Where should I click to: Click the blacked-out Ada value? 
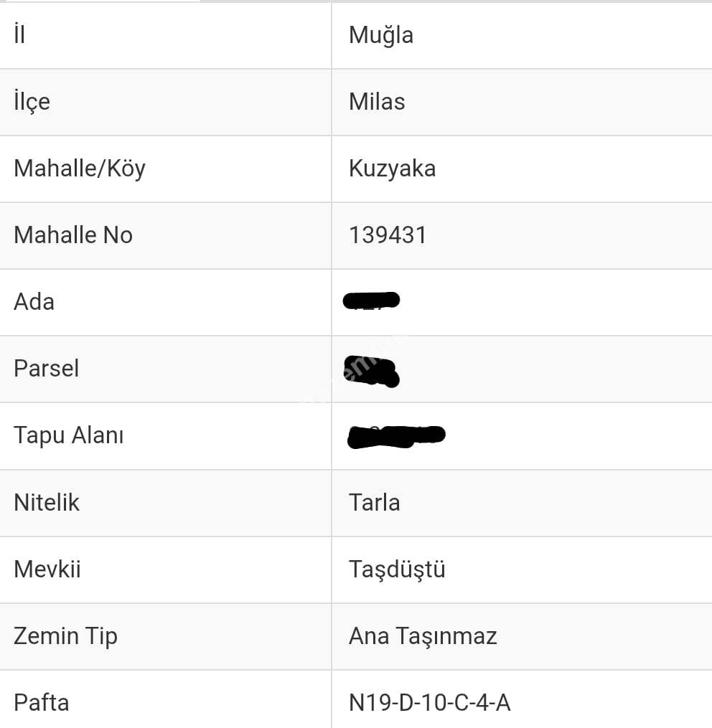[372, 301]
